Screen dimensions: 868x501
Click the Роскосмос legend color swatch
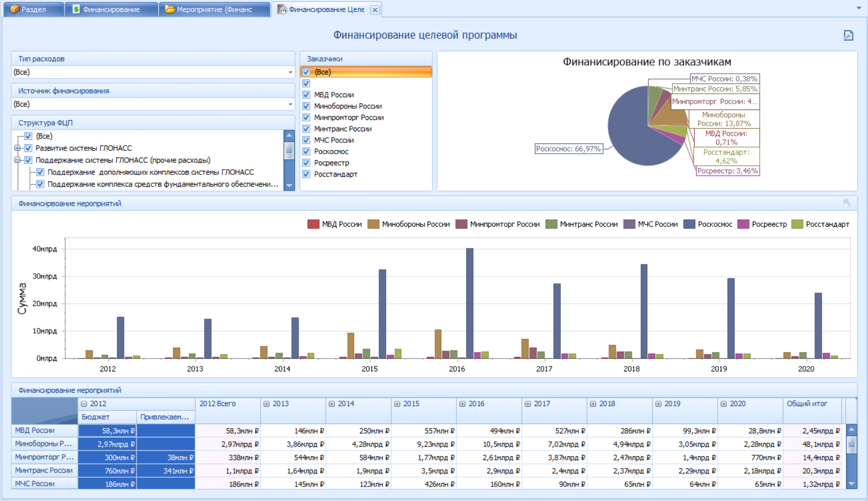pos(689,224)
